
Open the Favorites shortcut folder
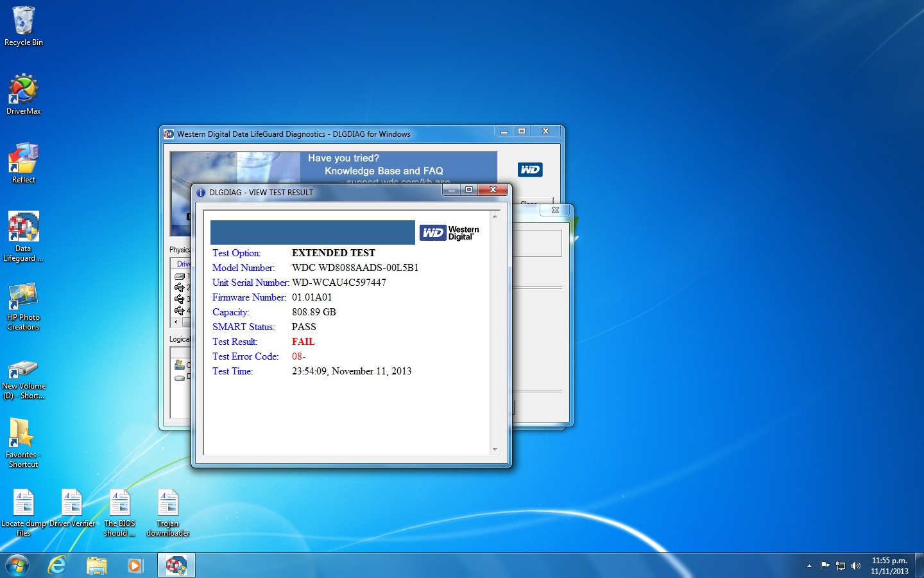point(23,442)
